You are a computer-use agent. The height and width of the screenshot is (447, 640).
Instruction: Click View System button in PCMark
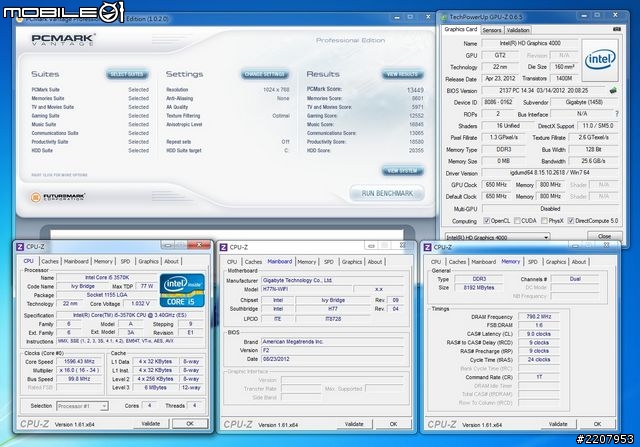[x=402, y=171]
